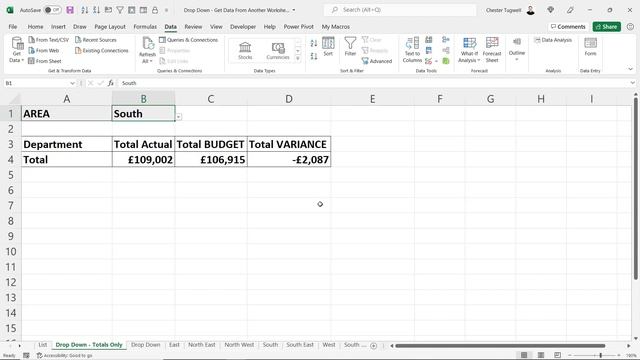This screenshot has height=360, width=640.
Task: Click the Relationships icon
Action: [446, 51]
